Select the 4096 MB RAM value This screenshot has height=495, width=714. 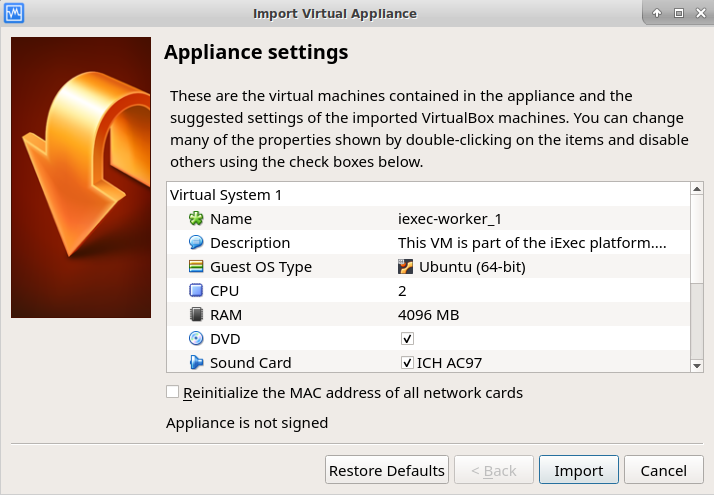(428, 315)
